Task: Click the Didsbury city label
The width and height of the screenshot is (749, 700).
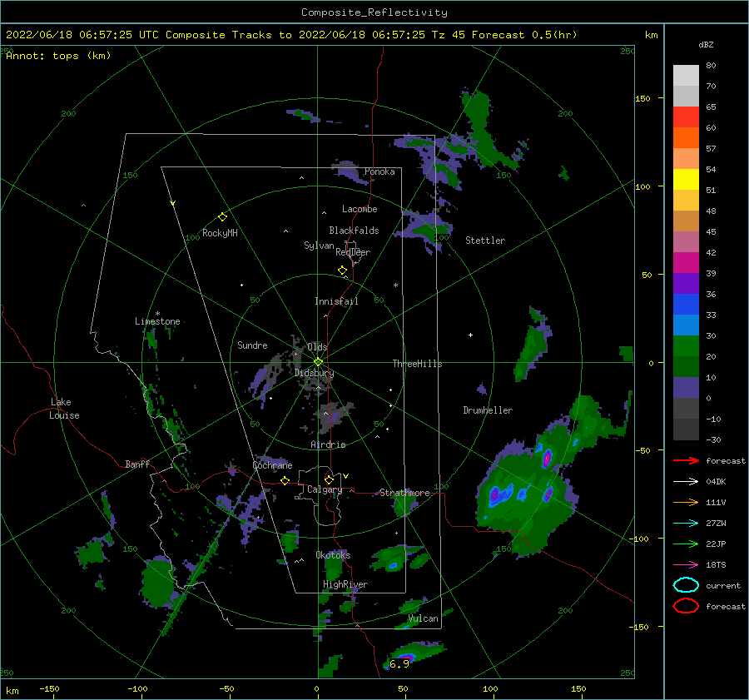Action: (x=314, y=373)
